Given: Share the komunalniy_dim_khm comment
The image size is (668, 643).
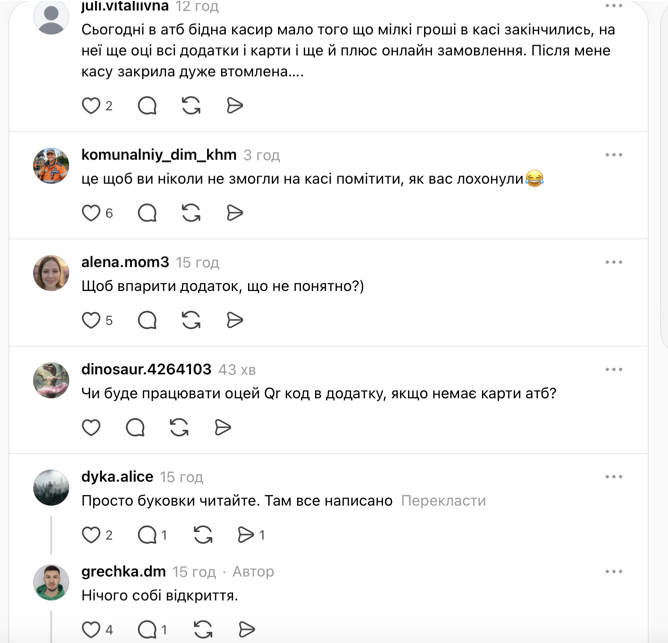Looking at the screenshot, I should click(235, 212).
